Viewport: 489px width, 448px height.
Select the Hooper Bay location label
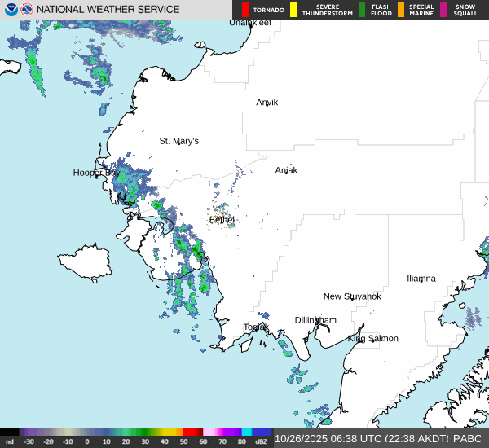pyautogui.click(x=95, y=173)
